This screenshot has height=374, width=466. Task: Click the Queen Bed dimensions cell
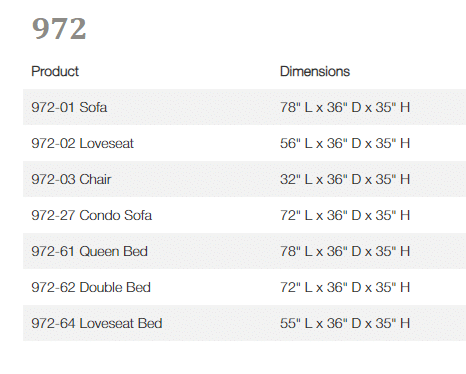[x=345, y=251]
